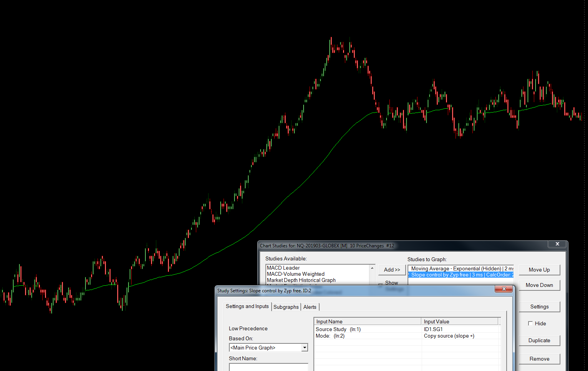588x371 pixels.
Task: Click the ID1.SG1 input value
Action: (433, 329)
